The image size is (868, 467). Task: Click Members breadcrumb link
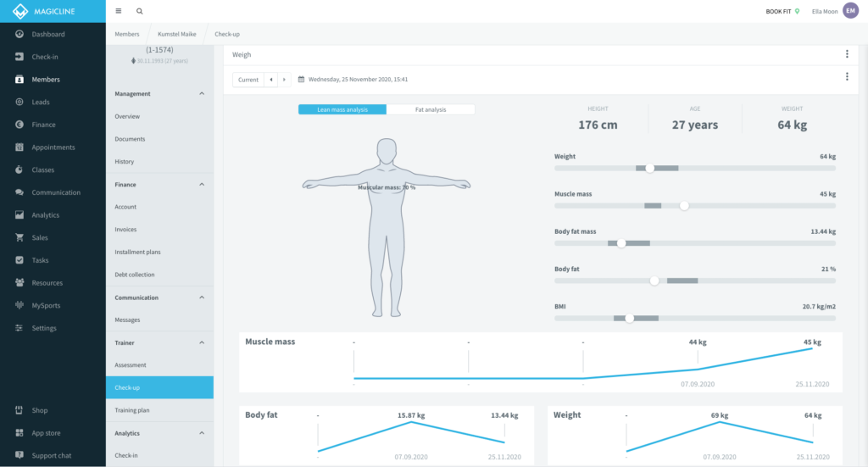(x=127, y=34)
